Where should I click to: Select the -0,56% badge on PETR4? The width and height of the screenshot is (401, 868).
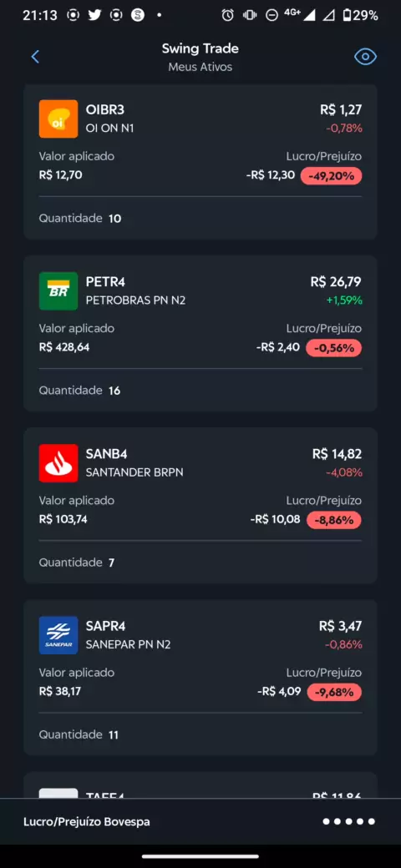(333, 348)
